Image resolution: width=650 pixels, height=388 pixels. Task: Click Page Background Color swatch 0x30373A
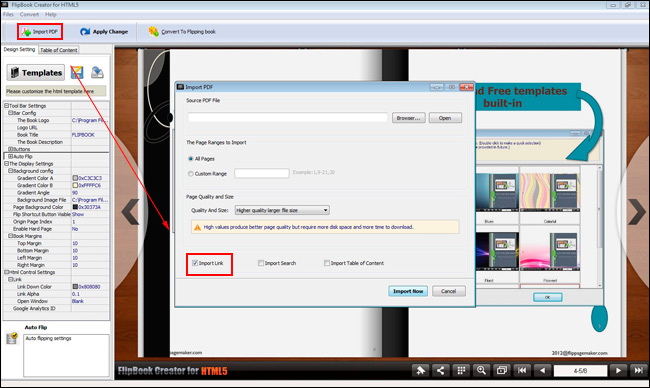click(x=75, y=207)
